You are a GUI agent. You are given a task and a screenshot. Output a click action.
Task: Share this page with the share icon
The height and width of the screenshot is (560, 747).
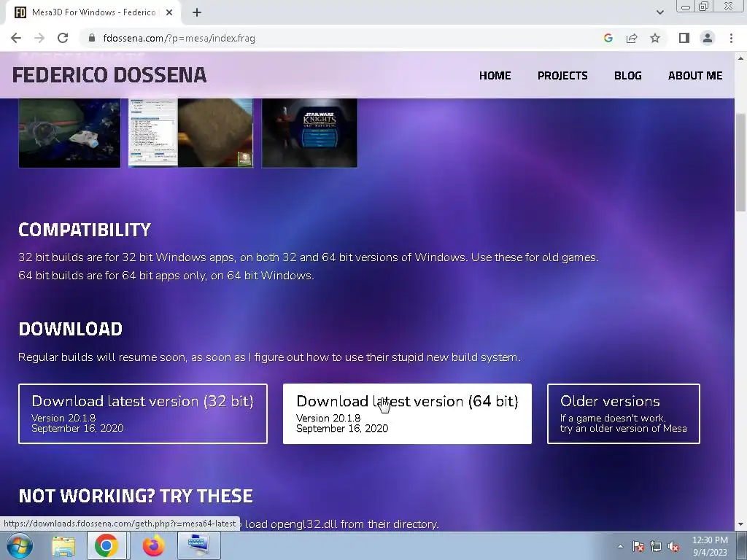coord(632,38)
